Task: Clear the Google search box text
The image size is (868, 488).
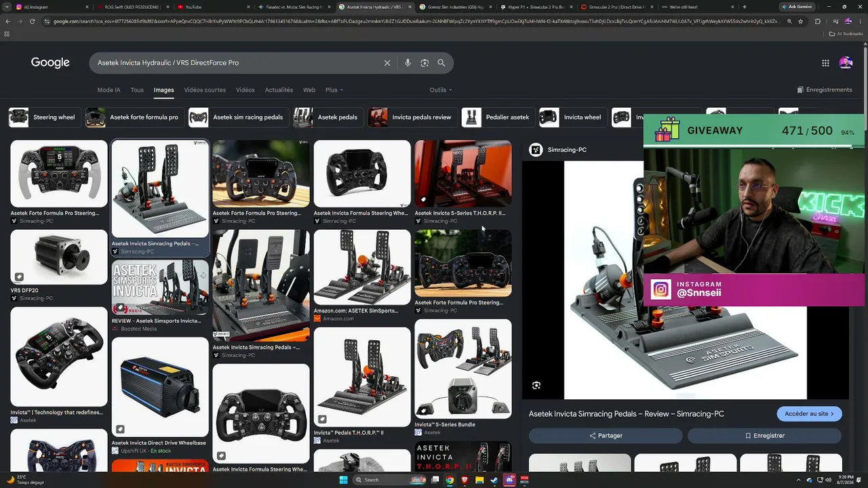Action: tap(387, 63)
